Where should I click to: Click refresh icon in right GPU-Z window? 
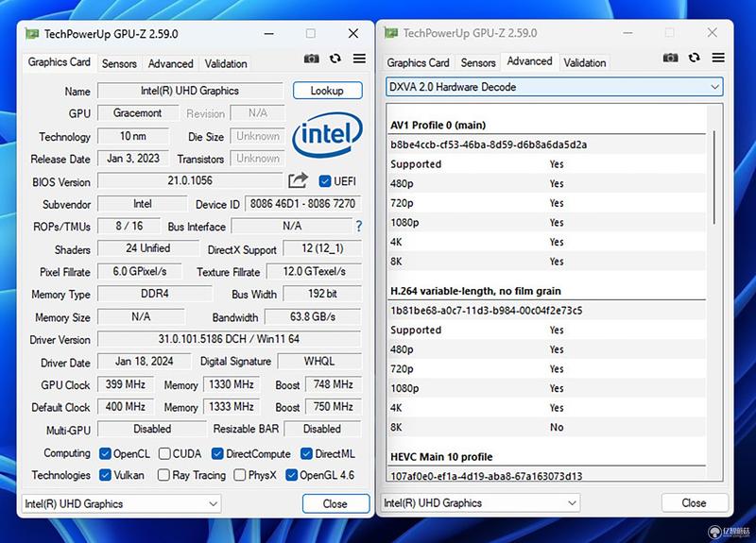coord(695,58)
